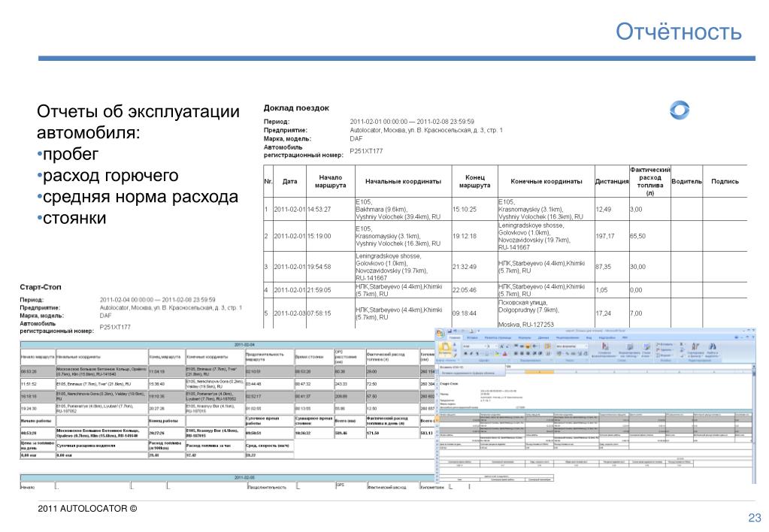
Task: Switch to the Надстройки ribbon tab
Action: coord(607,338)
